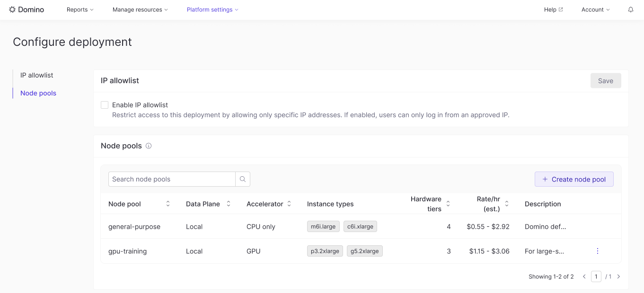Screen dimensions: 644x293
Task: Open the notifications bell
Action: tap(631, 9)
